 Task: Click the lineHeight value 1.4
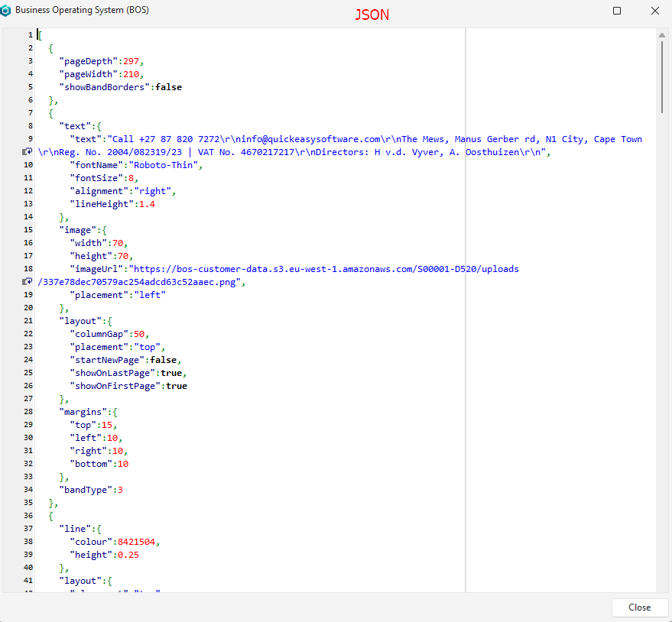pyautogui.click(x=147, y=204)
